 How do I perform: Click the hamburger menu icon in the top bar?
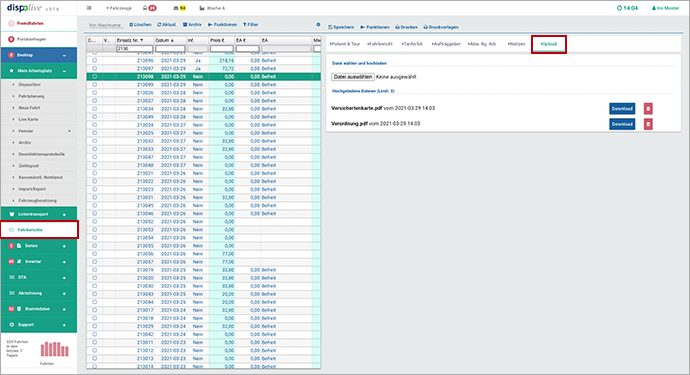click(89, 8)
